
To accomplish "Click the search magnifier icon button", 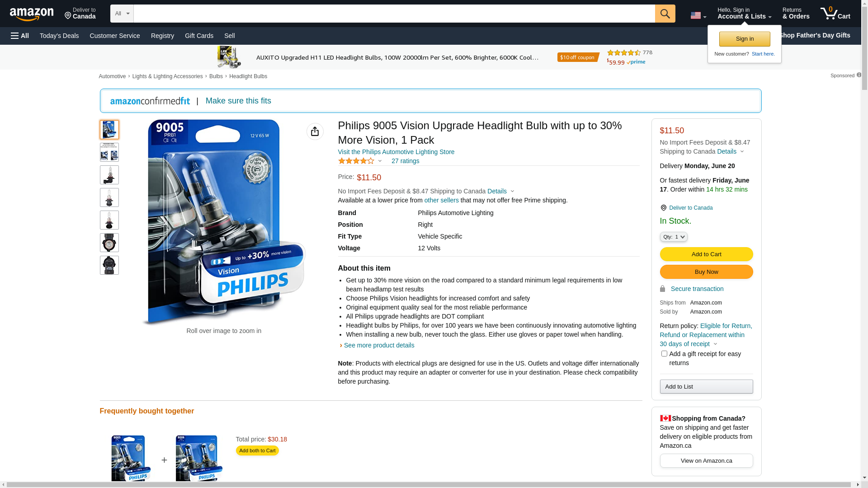I will pyautogui.click(x=665, y=14).
